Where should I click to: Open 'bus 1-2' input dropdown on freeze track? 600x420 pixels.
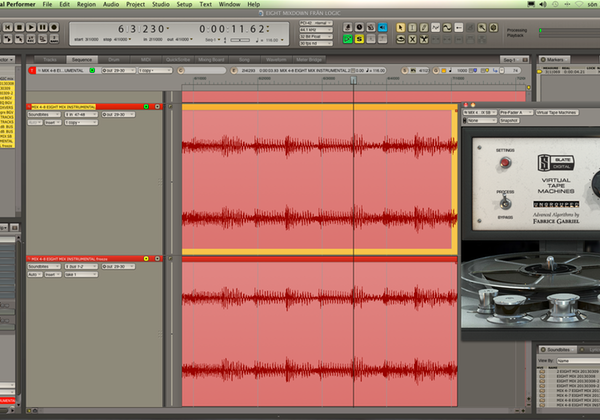(81, 267)
